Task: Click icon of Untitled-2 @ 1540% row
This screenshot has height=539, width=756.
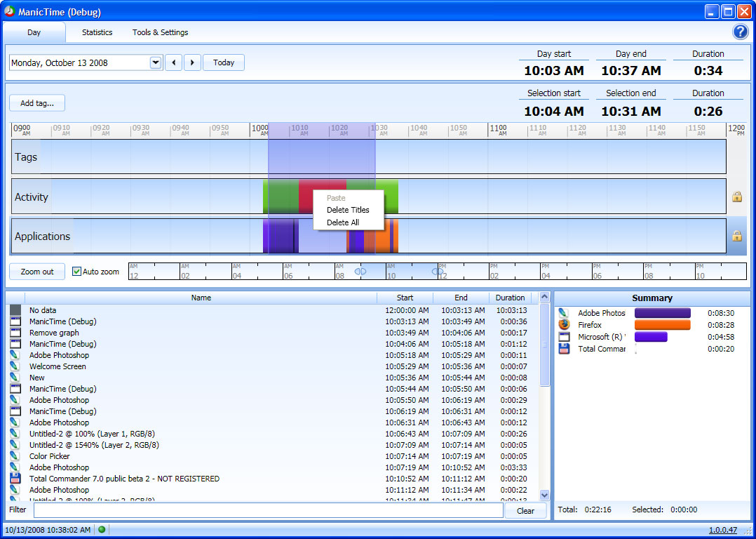Action: (15, 445)
